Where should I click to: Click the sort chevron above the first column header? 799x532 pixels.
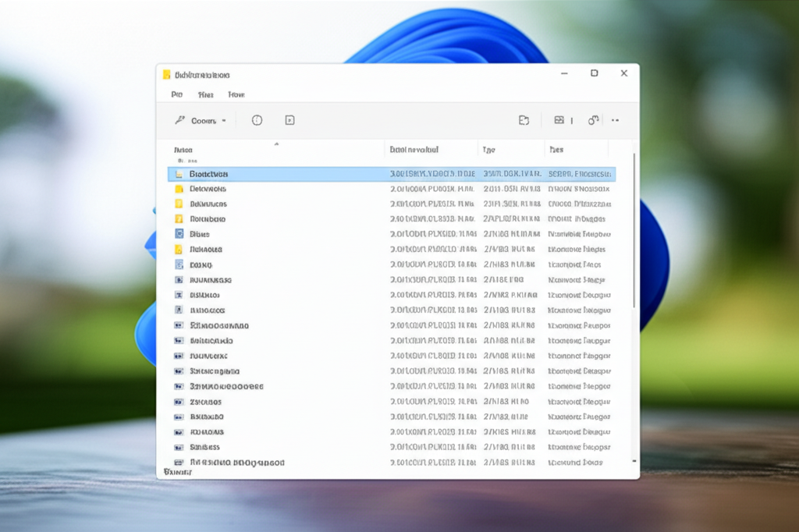click(276, 144)
